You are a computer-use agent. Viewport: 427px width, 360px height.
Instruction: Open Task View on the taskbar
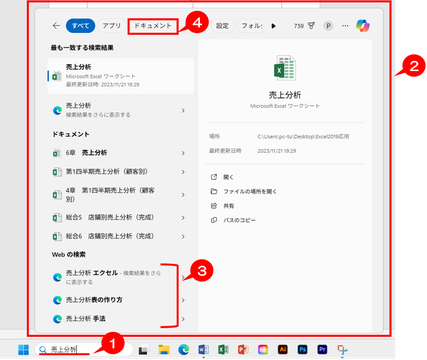coord(143,350)
